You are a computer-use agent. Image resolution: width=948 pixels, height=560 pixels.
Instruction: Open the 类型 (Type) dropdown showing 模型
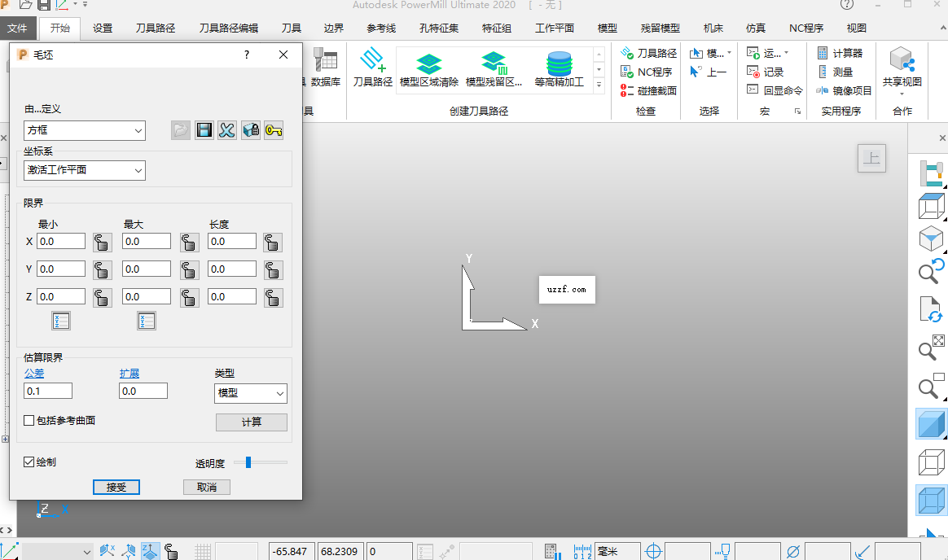click(250, 393)
